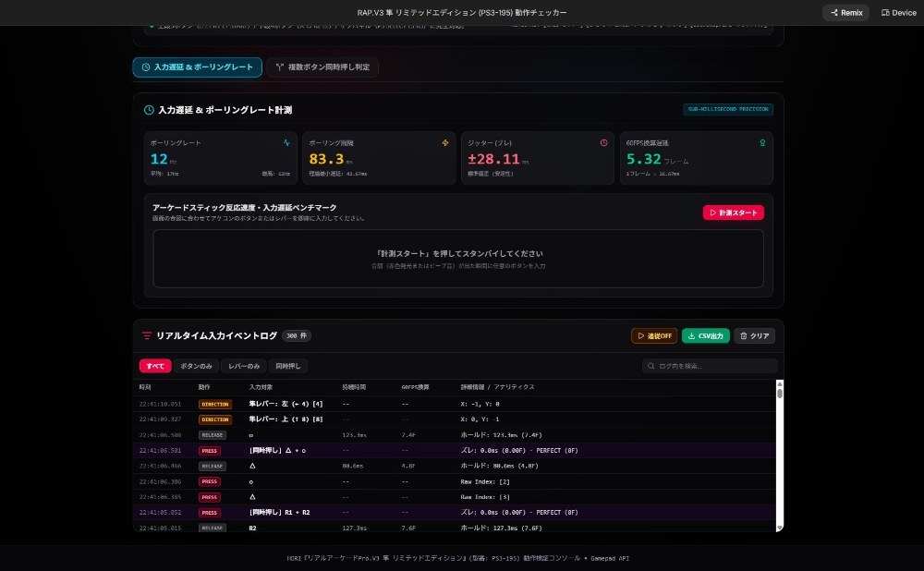Screen dimensions: 924x571
Task: Export the log with CSV出力
Action: 706,336
